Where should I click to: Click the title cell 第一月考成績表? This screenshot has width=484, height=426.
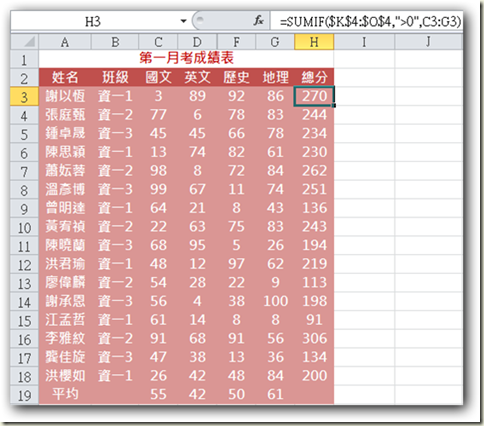pyautogui.click(x=186, y=59)
